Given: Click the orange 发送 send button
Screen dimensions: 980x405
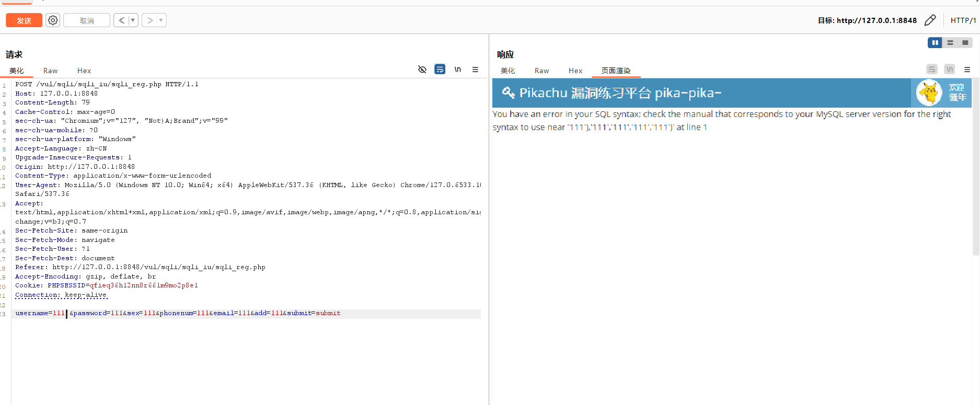Looking at the screenshot, I should click(24, 20).
